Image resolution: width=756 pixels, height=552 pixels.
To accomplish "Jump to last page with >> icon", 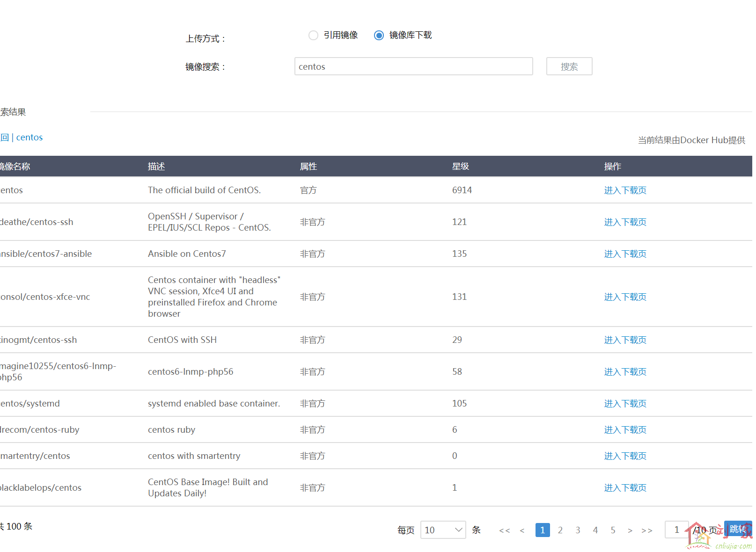I will 647,530.
